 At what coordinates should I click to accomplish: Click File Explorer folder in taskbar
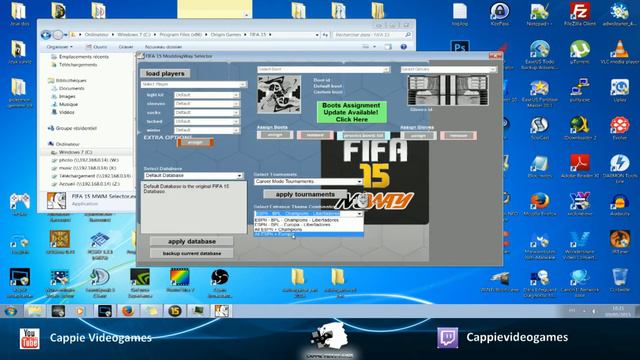pos(34,311)
